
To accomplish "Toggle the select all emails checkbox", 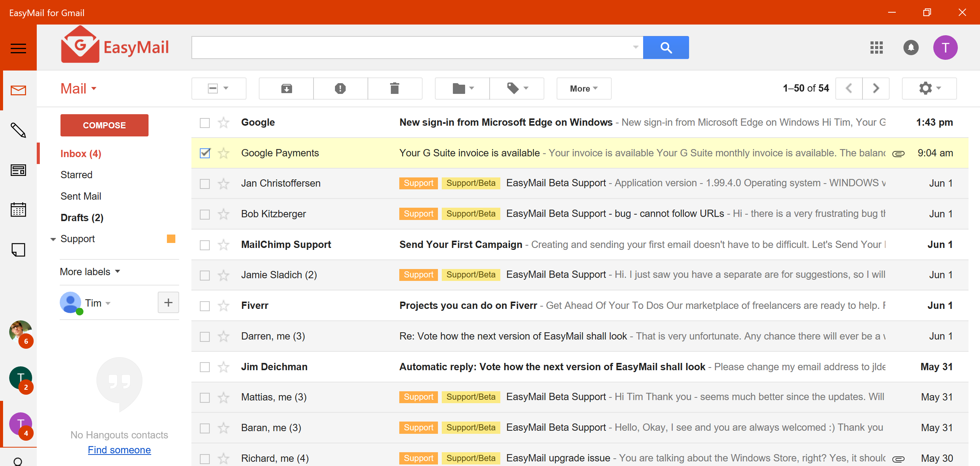I will pyautogui.click(x=212, y=88).
